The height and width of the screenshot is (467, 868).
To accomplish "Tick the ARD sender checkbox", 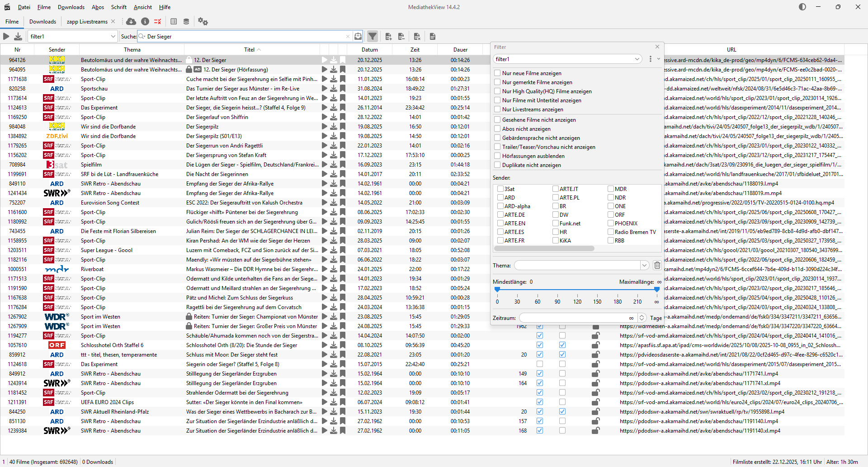I will [500, 197].
